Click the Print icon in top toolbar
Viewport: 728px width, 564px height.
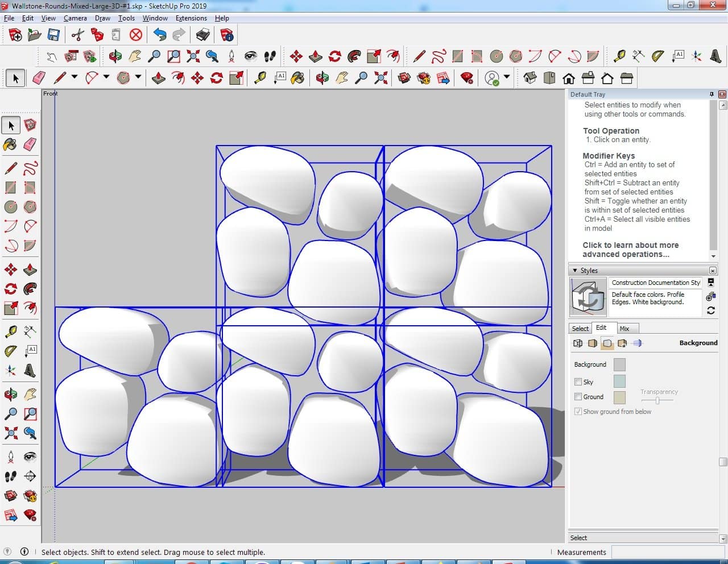tap(203, 35)
